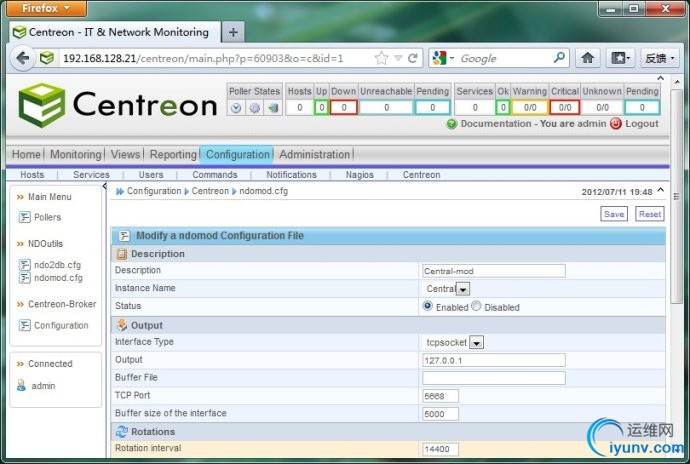Open the Instance Name dropdown

coord(463,289)
